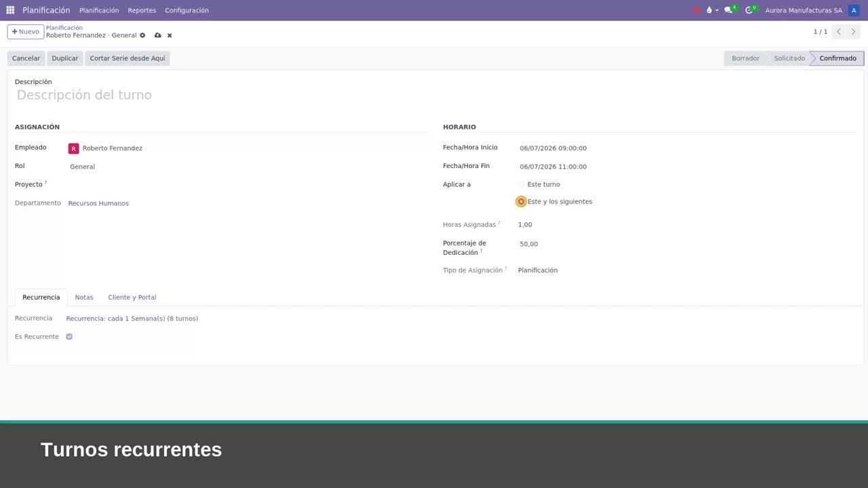This screenshot has width=868, height=488.
Task: Go to the previous record arrow
Action: (839, 32)
